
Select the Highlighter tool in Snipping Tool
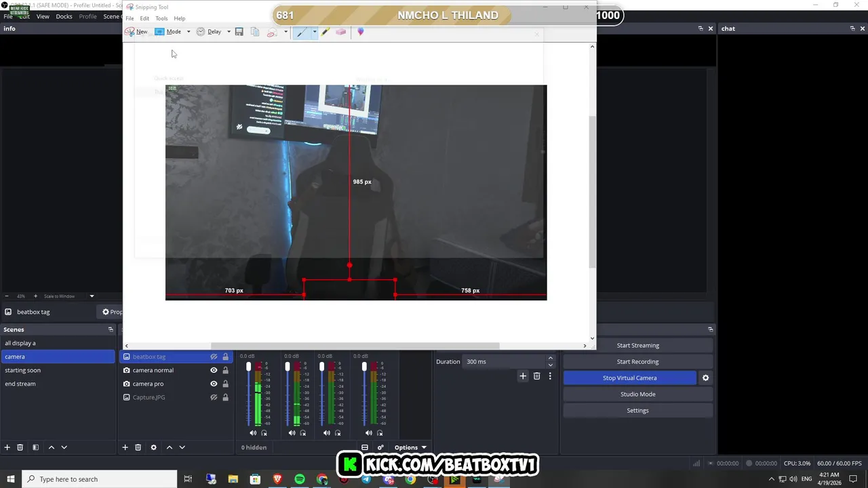(x=325, y=32)
